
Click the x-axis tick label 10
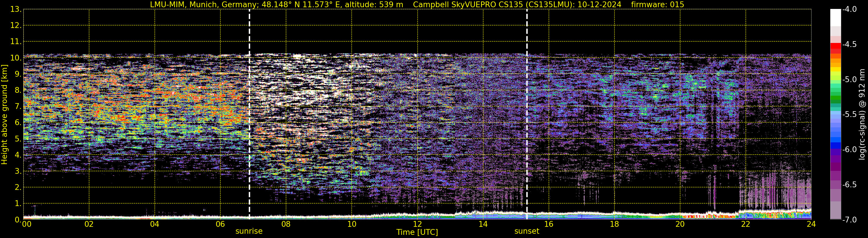[352, 224]
